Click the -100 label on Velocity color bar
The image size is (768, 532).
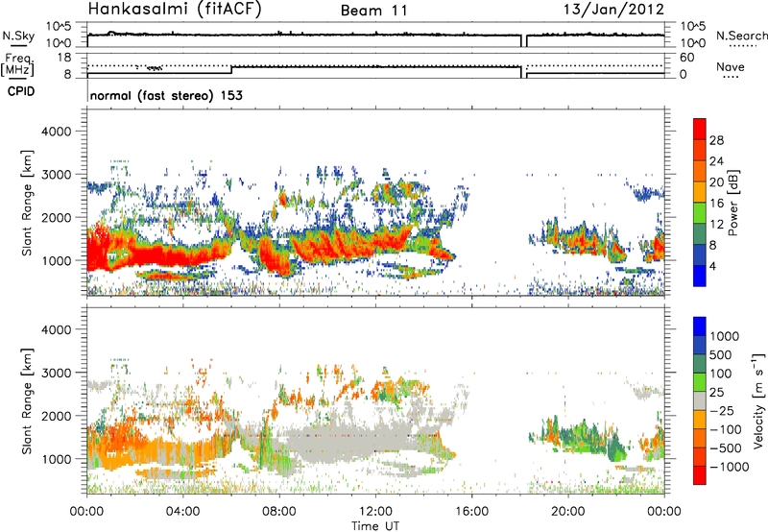[726, 429]
